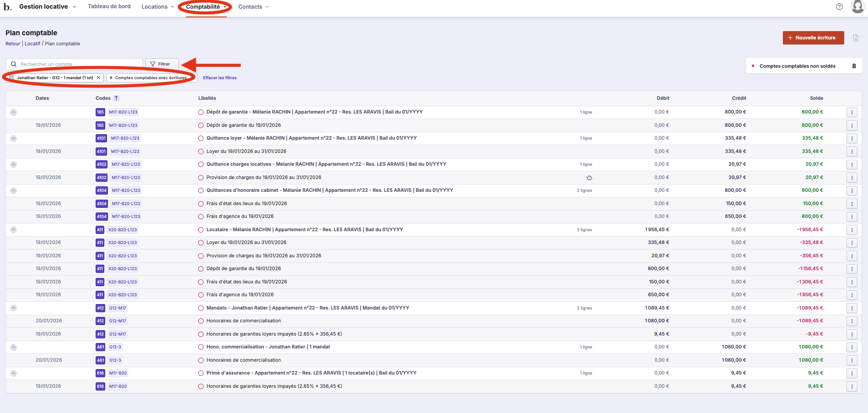The image size is (868, 413).
Task: Collapse the 412 Mandats Jonathan Ratier group
Action: coord(14,308)
